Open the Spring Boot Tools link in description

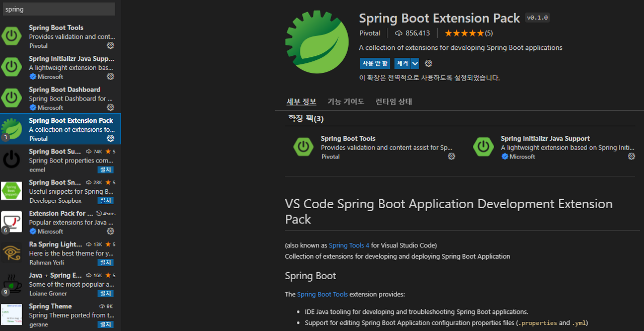click(323, 294)
